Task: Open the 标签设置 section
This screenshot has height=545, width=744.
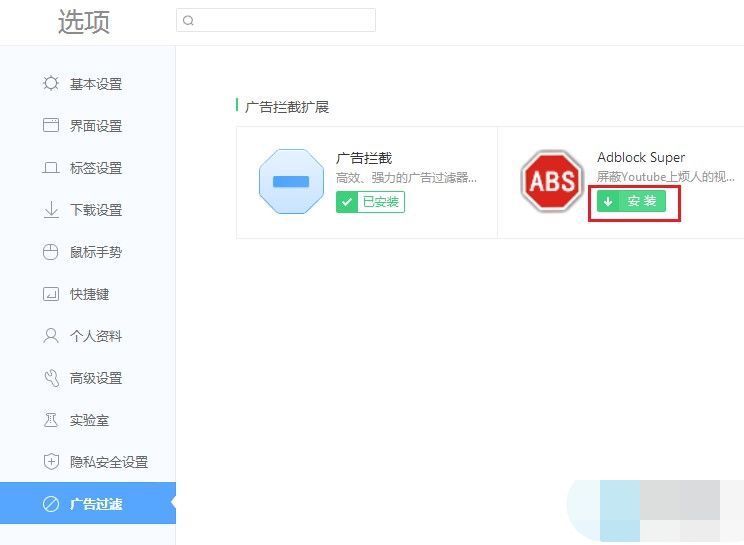Action: click(x=95, y=168)
